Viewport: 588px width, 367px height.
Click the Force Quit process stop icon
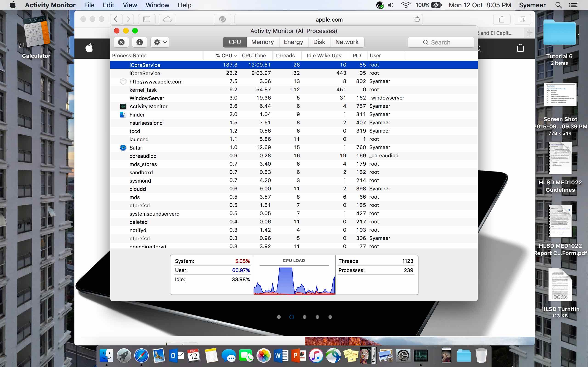[x=121, y=42]
